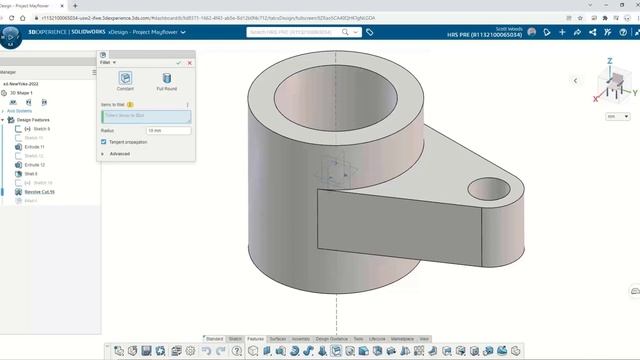Select the Full Round fillet type
The width and height of the screenshot is (640, 360).
tap(167, 81)
